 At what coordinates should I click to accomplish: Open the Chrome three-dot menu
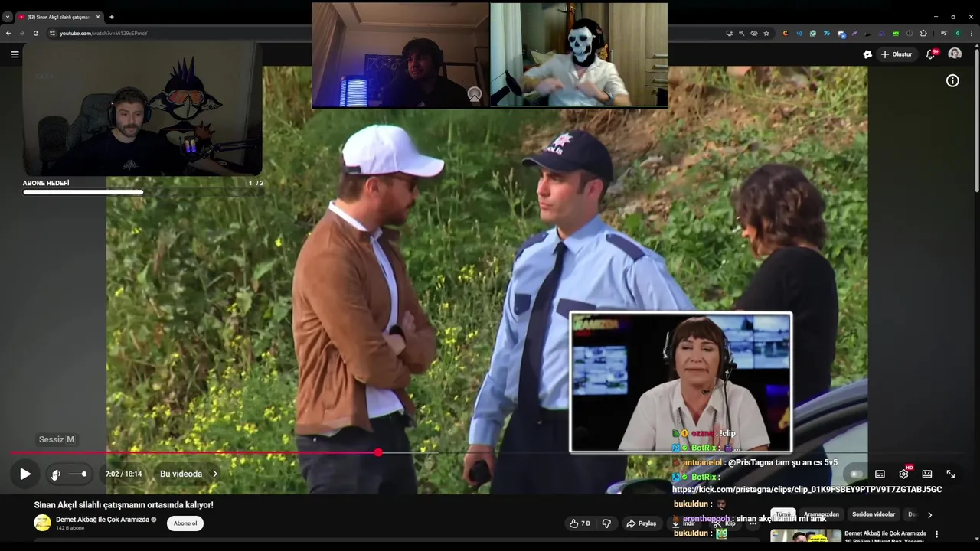tap(972, 33)
